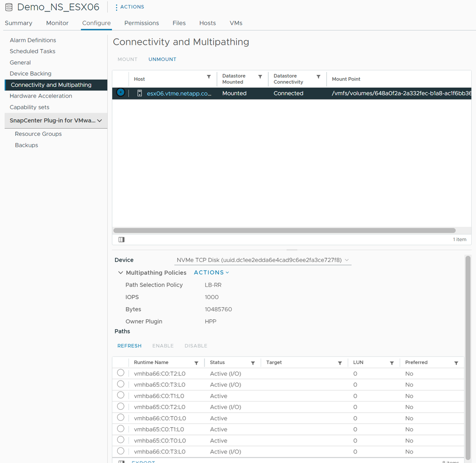The height and width of the screenshot is (463, 476).
Task: Collapse the Multipathing Policies section
Action: pos(121,273)
